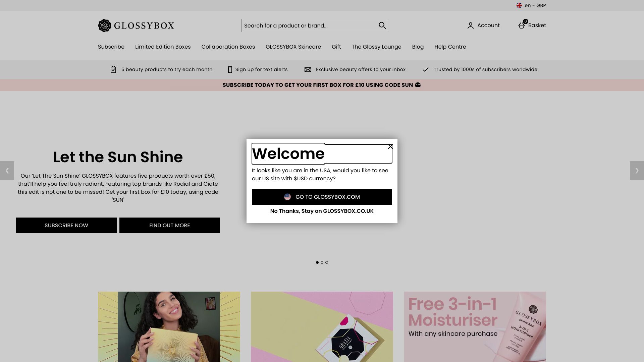The image size is (644, 362).
Task: Open the Subscribe menu
Action: pyautogui.click(x=111, y=47)
